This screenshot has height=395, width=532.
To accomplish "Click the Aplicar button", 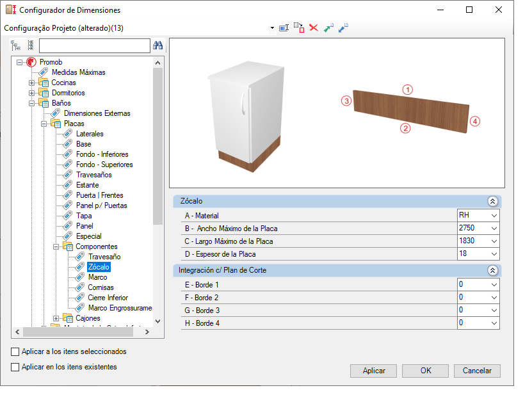I will pos(374,371).
